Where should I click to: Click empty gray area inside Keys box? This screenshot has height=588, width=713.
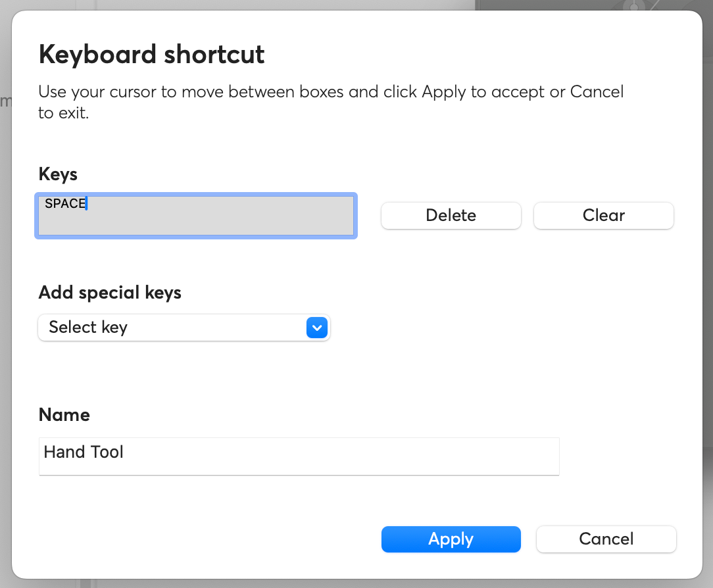(x=218, y=220)
